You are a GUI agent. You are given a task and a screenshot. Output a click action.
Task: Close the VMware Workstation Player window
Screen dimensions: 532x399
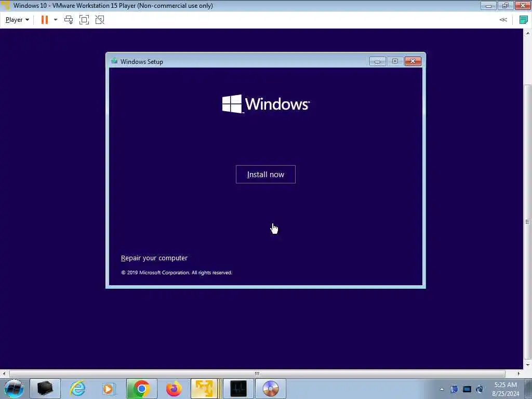click(523, 5)
